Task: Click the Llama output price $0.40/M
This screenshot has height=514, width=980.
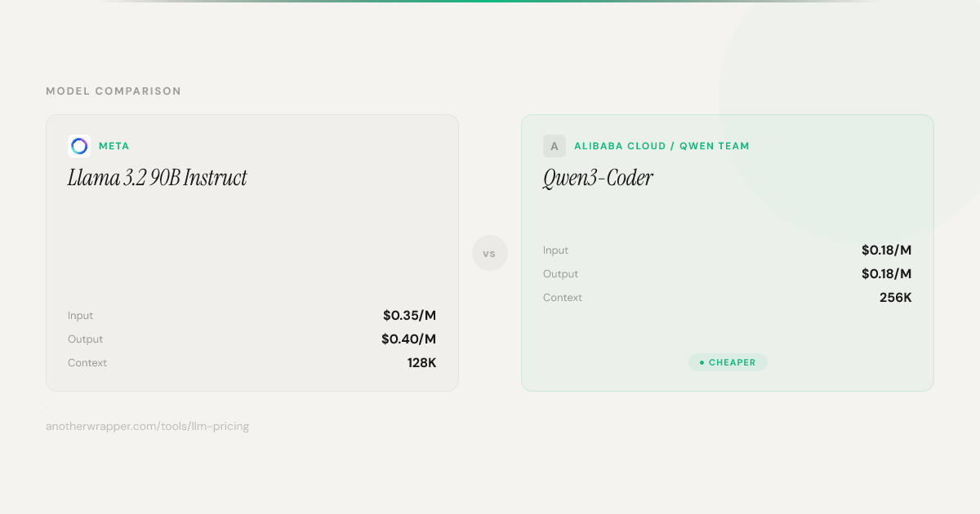Action: [x=408, y=339]
